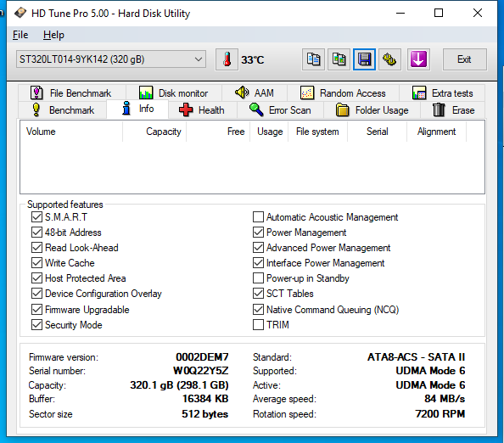The height and width of the screenshot is (443, 504).
Task: Click the Free column header
Action: pyautogui.click(x=218, y=132)
